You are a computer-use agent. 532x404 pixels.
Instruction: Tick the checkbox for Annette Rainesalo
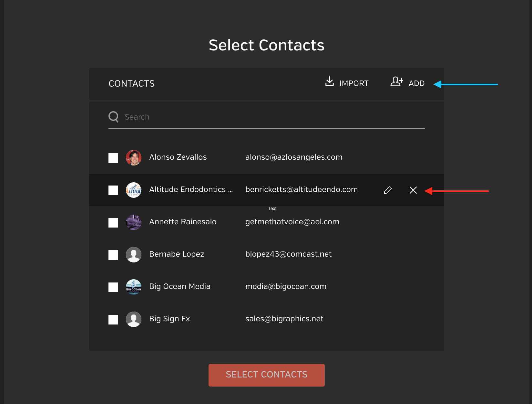pos(113,222)
